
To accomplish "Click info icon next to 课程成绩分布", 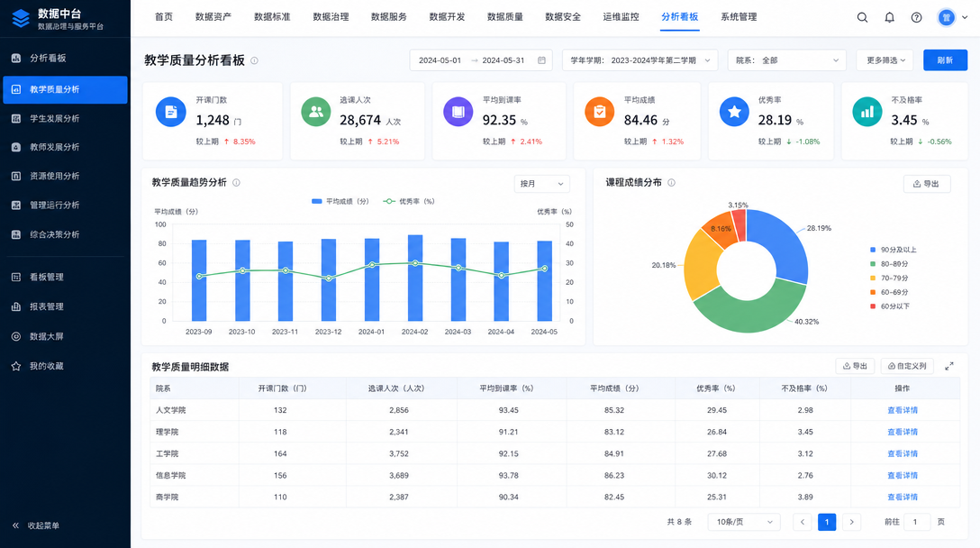I will pos(671,183).
